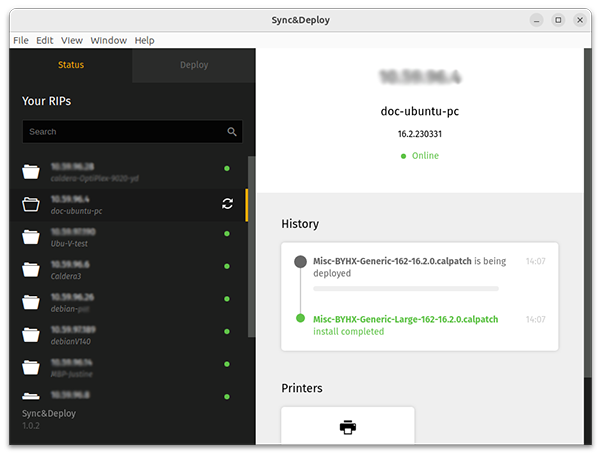This screenshot has height=455, width=600.
Task: Select the Caldera3 RIP entry
Action: [x=128, y=270]
